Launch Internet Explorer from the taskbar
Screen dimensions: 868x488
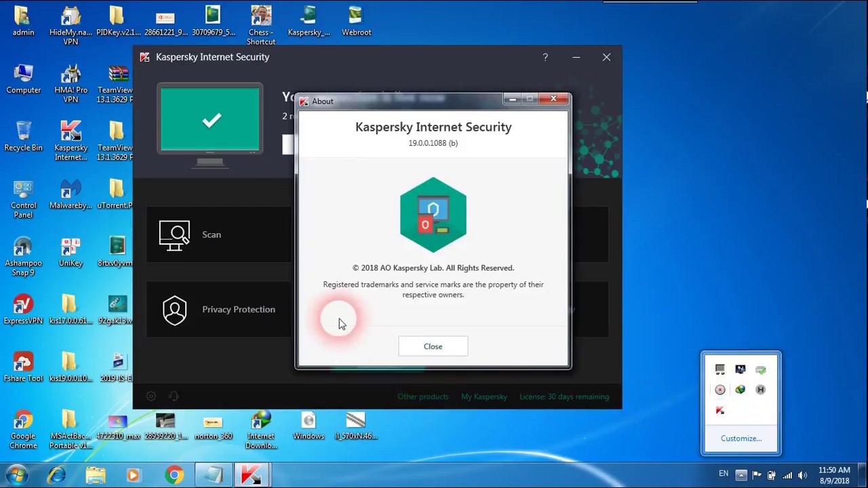tap(57, 475)
